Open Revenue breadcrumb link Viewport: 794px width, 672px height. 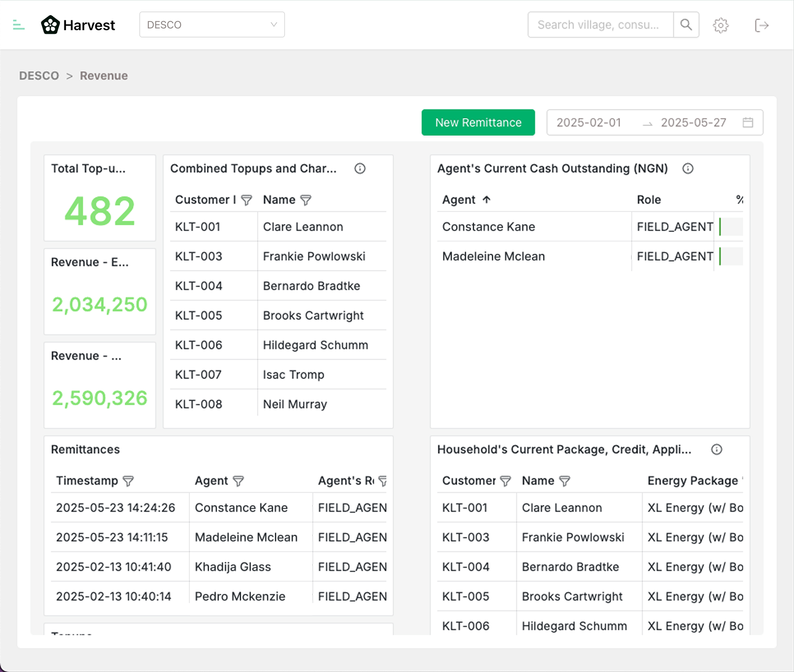pos(104,76)
